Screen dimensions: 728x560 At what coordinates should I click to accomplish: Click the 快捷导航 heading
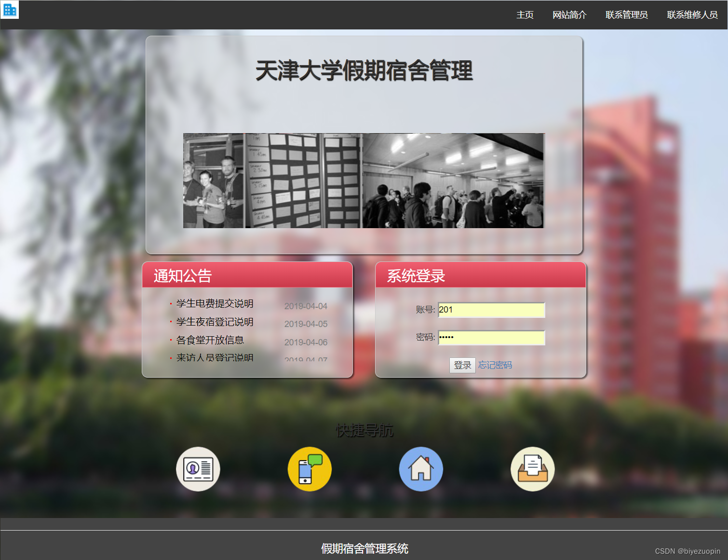(364, 430)
